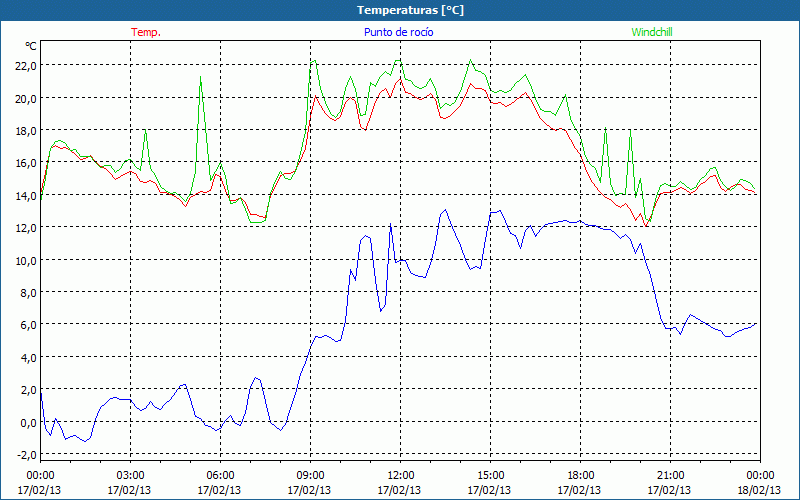This screenshot has height=500, width=800.
Task: Click the 15:00 time axis label
Action: pyautogui.click(x=490, y=476)
